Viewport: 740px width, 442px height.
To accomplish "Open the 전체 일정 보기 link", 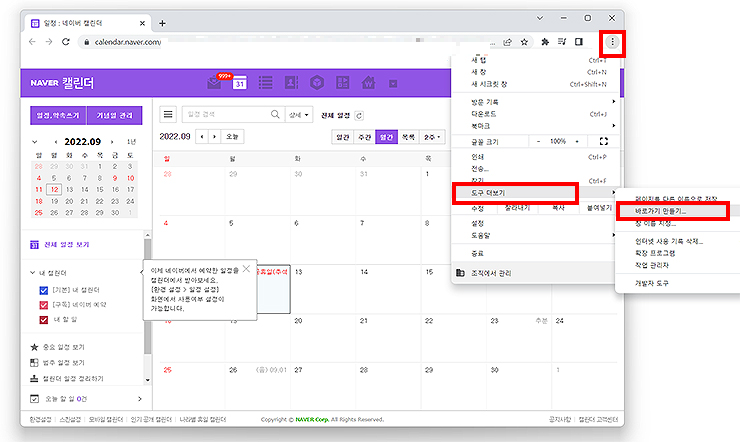I will coord(67,245).
